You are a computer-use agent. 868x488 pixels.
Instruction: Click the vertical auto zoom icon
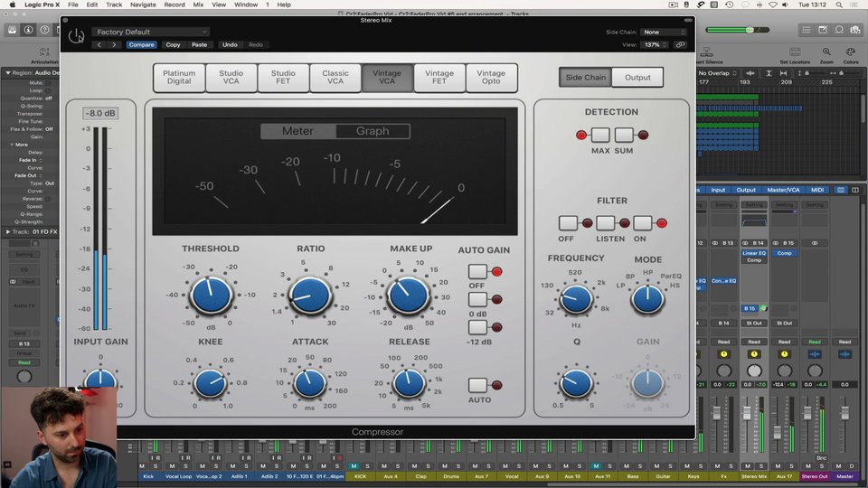[x=769, y=73]
